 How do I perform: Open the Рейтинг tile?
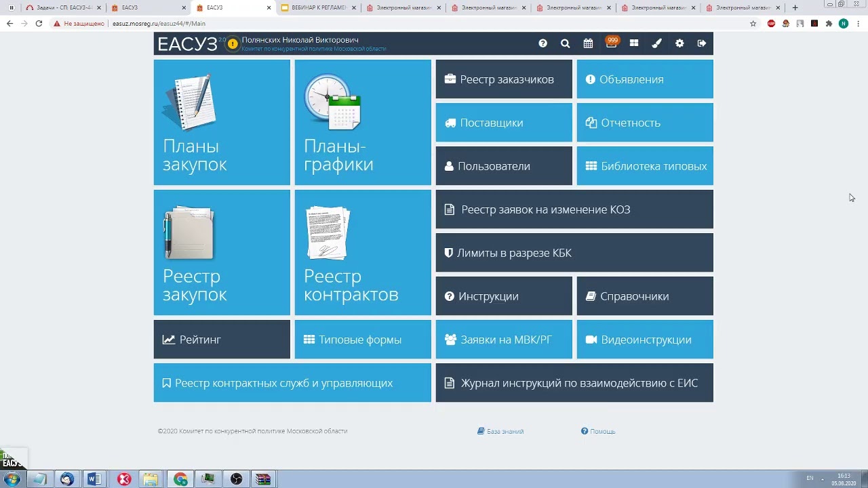[222, 340]
